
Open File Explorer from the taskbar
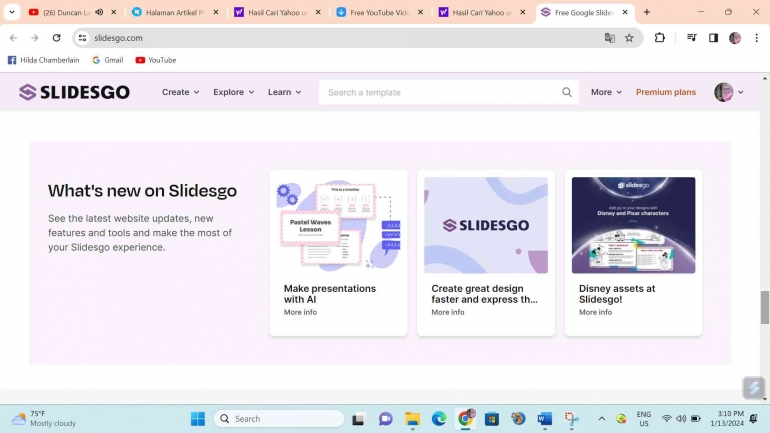(412, 419)
